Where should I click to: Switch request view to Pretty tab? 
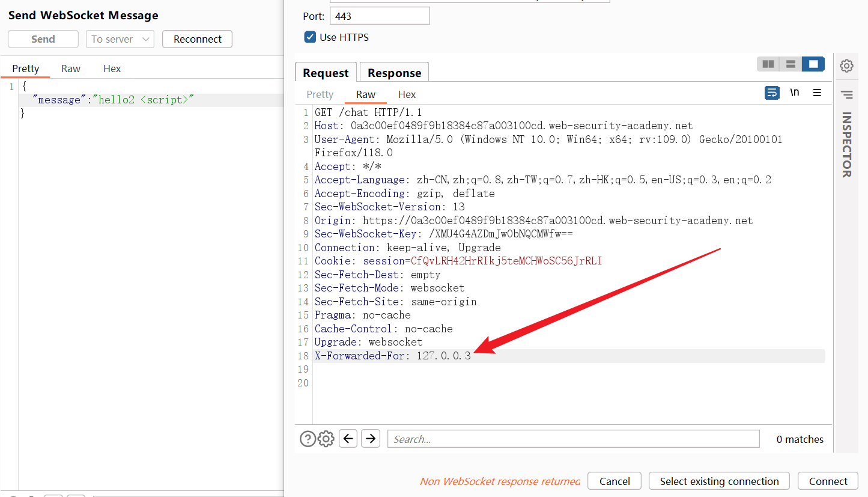click(x=320, y=94)
